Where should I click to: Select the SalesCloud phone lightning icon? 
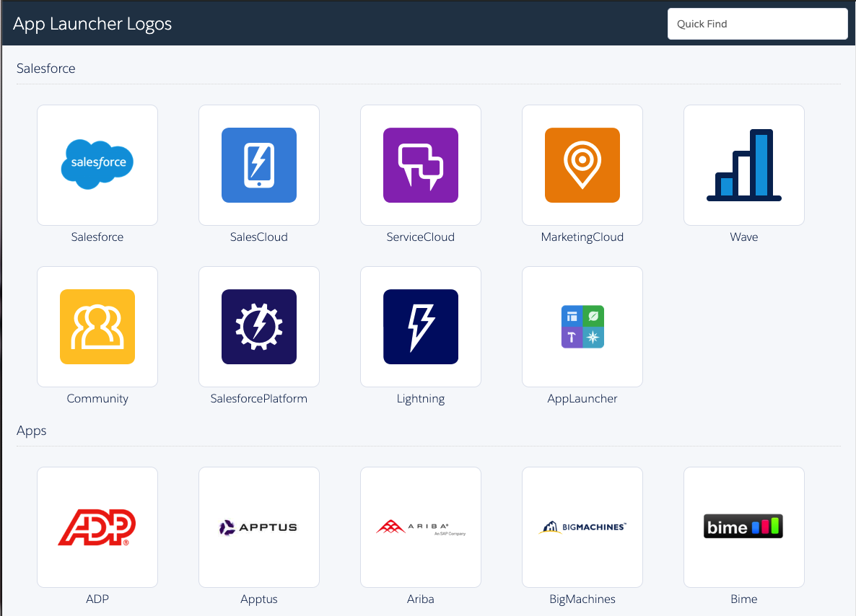click(x=259, y=164)
